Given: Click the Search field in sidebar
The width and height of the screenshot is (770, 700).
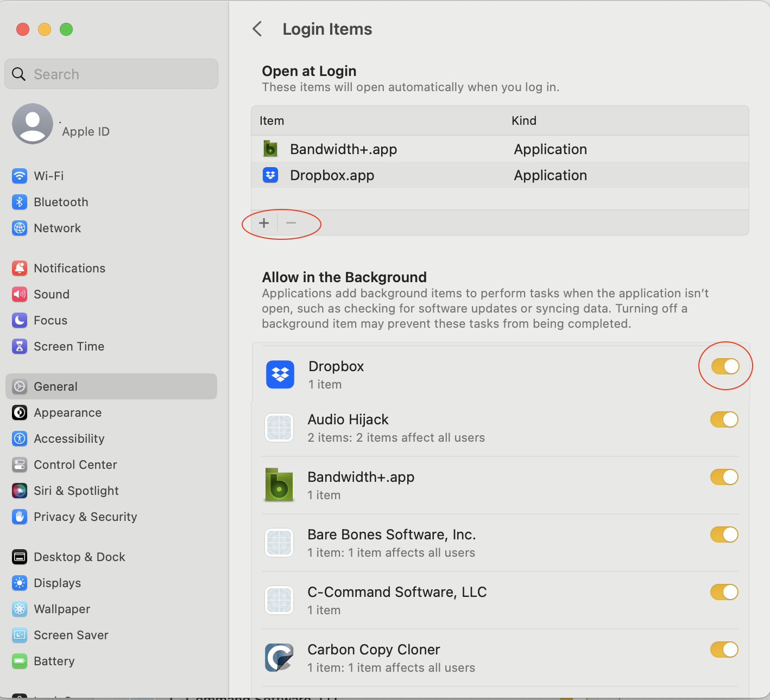Looking at the screenshot, I should pos(111,74).
